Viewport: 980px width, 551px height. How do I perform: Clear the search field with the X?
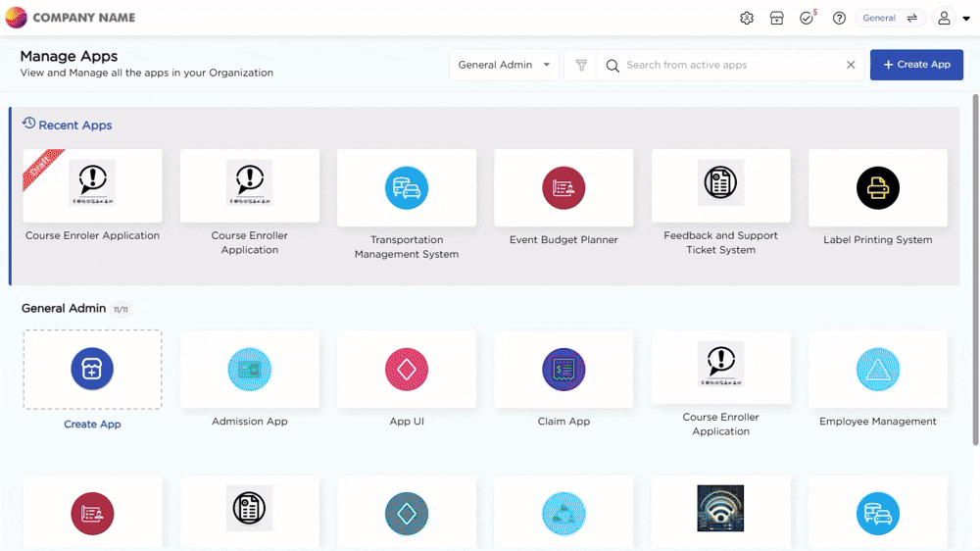851,66
